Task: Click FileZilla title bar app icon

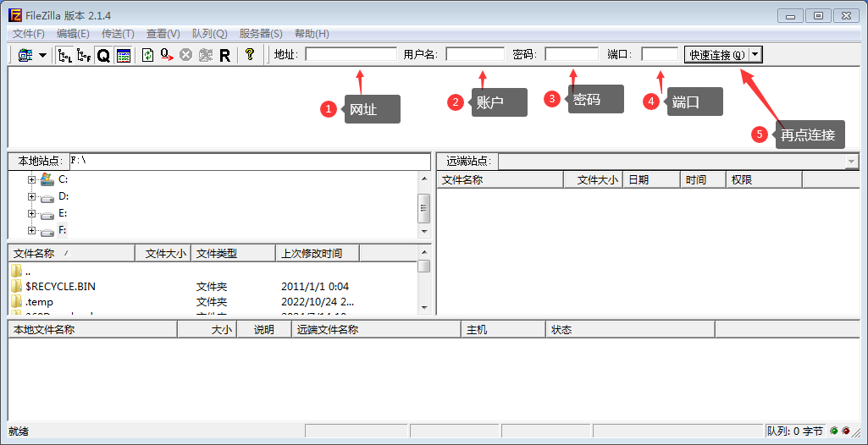Action: coord(16,15)
